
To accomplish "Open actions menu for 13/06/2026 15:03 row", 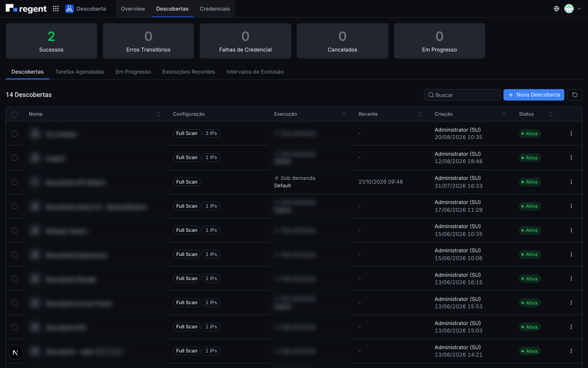I will 571,327.
